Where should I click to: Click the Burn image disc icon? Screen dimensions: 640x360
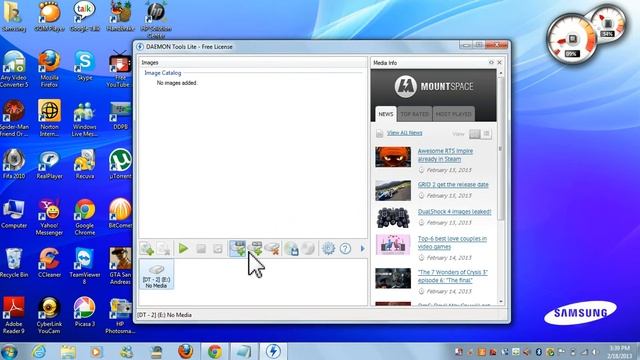pos(309,248)
